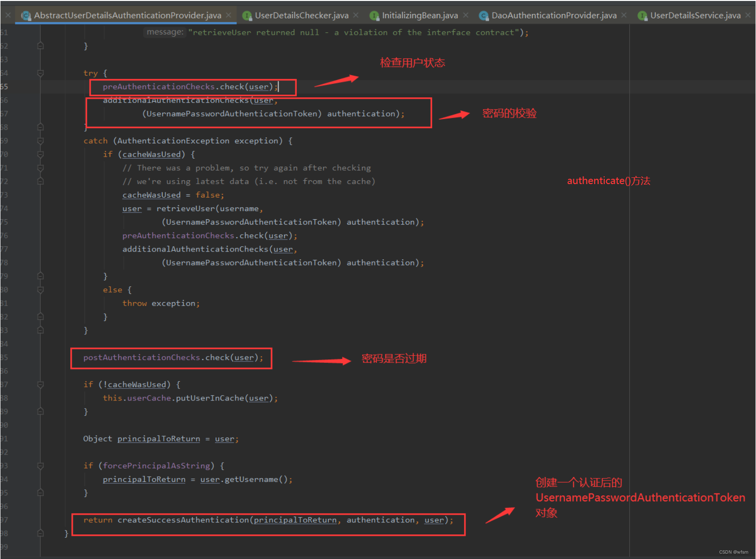Fold the comment starting 'There was a problem'
This screenshot has height=559, width=756.
(40, 168)
